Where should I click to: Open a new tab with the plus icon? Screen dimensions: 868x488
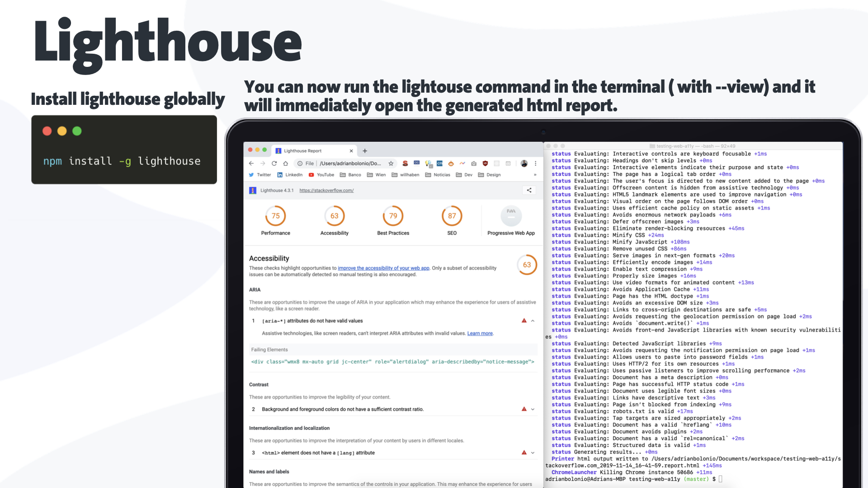[365, 151]
